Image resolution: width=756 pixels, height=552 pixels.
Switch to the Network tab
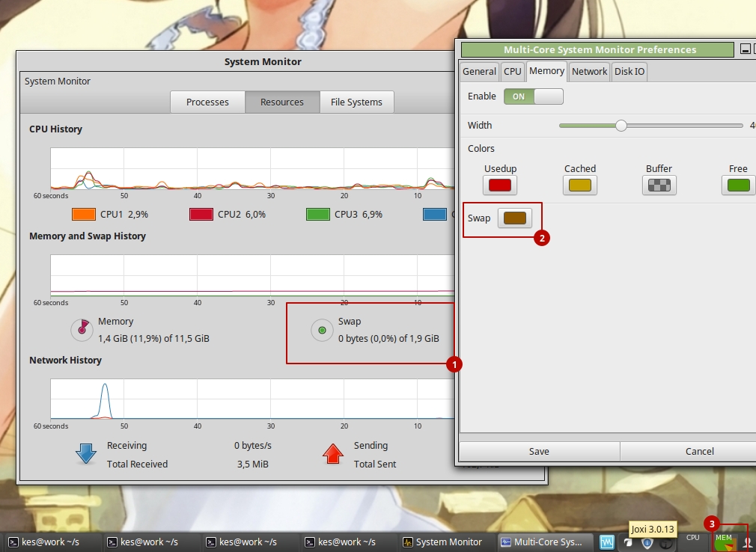589,71
